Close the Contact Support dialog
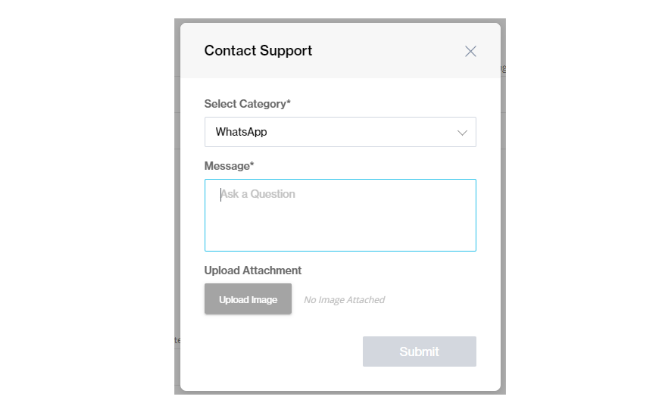Screen dimensions: 661x403 pyautogui.click(x=470, y=51)
